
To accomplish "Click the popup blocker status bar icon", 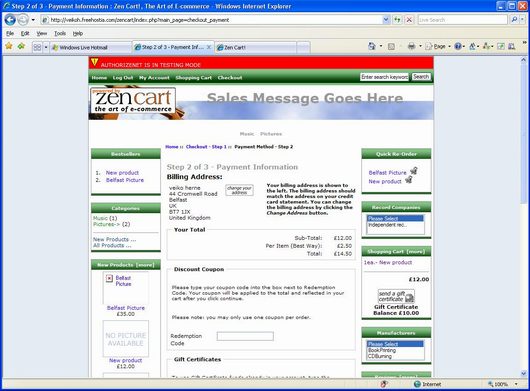I will click(x=384, y=384).
